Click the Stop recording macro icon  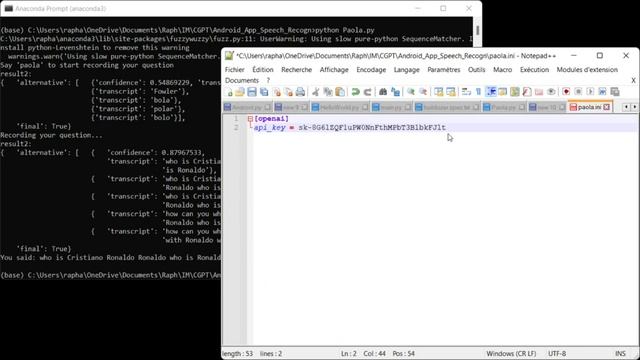click(x=578, y=92)
